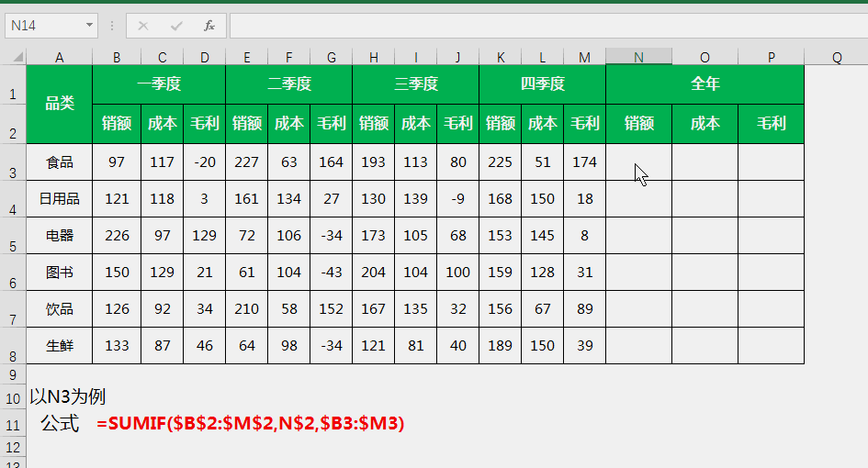Click the 三季度 merged header cell
Image resolution: width=868 pixels, height=468 pixels.
[416, 84]
